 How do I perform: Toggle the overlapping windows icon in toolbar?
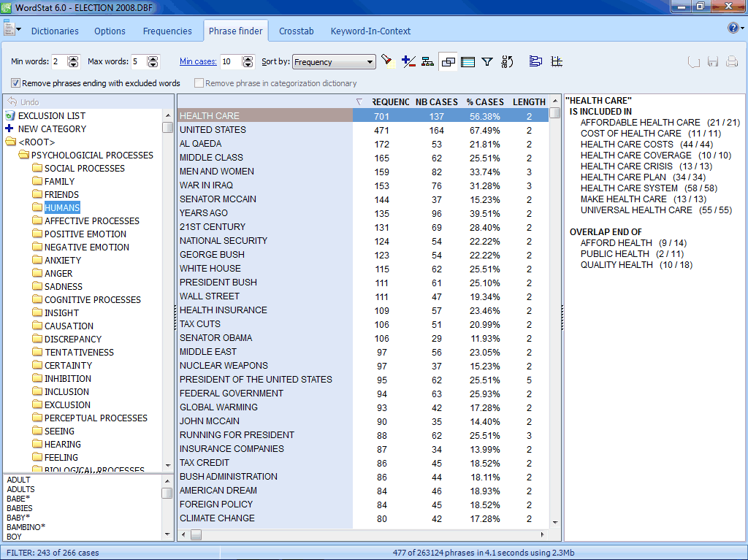[449, 61]
